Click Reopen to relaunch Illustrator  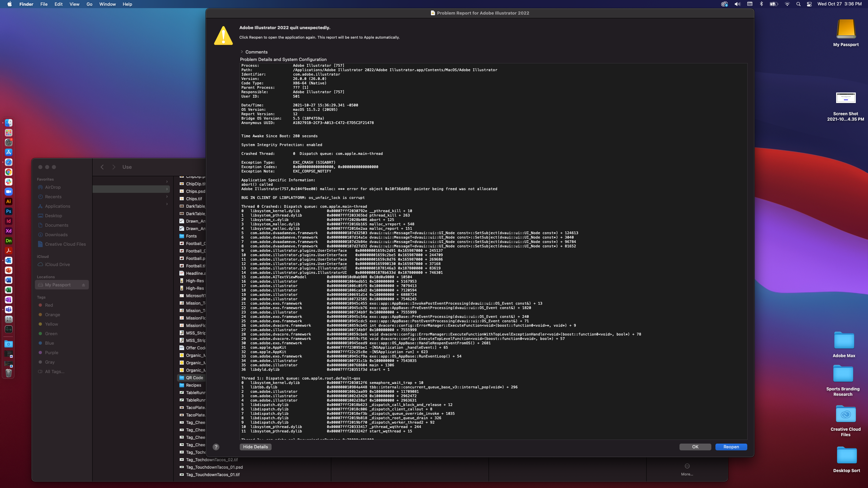[730, 447]
